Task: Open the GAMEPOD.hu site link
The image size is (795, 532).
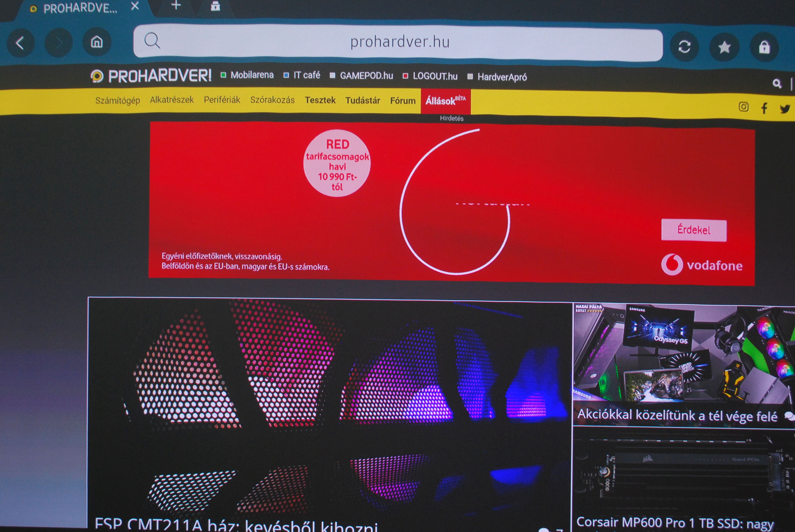Action: 361,76
